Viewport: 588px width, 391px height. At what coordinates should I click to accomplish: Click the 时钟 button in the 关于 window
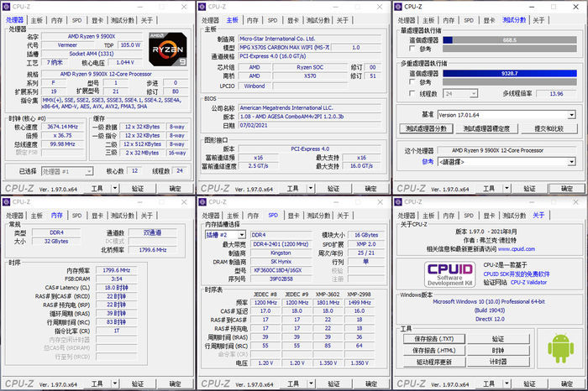pyautogui.click(x=498, y=351)
